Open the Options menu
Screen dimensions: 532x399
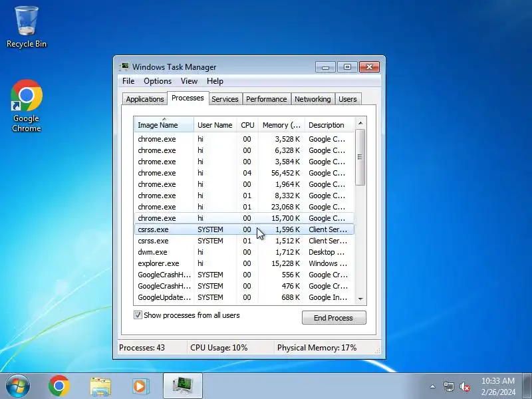click(x=158, y=81)
